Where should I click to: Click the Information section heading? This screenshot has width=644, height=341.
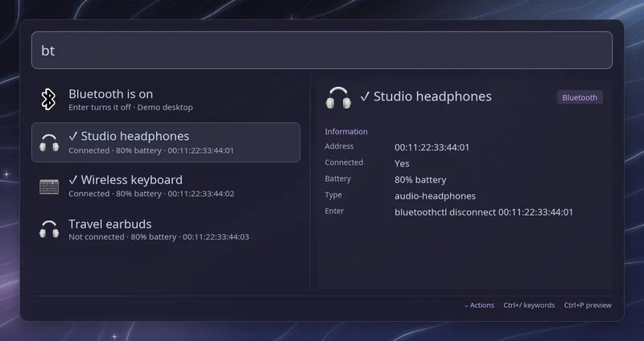click(346, 131)
